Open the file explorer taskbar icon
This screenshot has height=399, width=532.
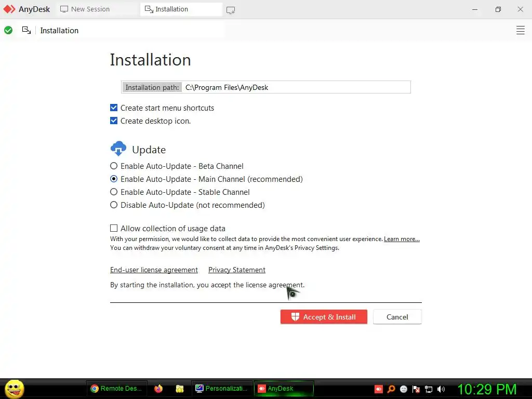click(179, 389)
